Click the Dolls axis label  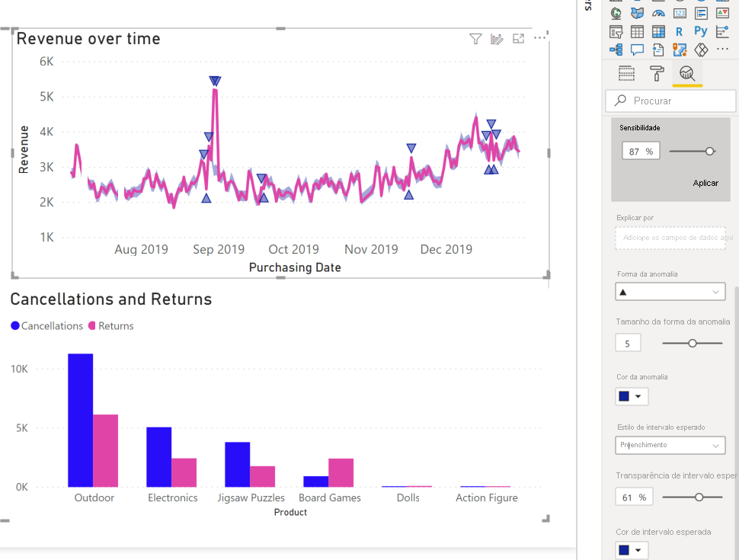(408, 498)
